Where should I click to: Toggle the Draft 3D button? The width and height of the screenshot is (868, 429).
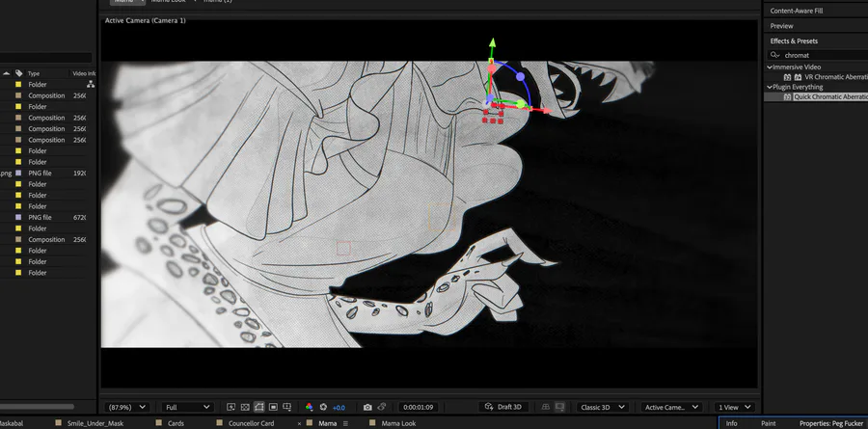click(504, 407)
